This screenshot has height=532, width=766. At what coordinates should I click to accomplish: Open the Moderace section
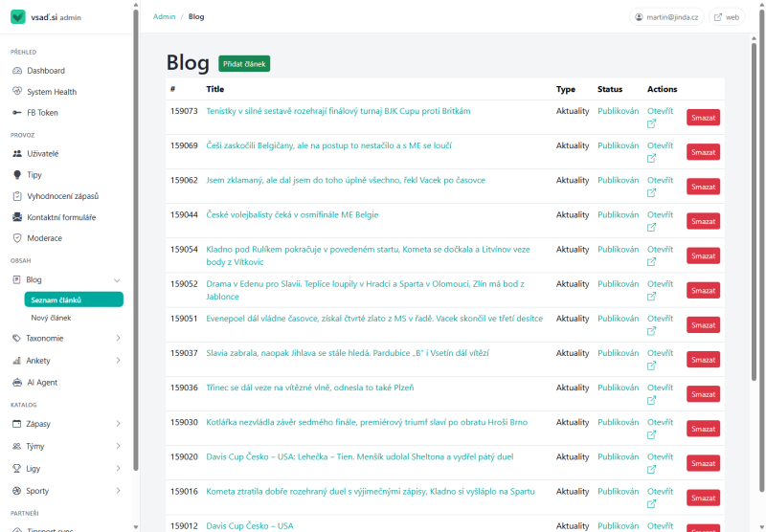[x=44, y=238]
